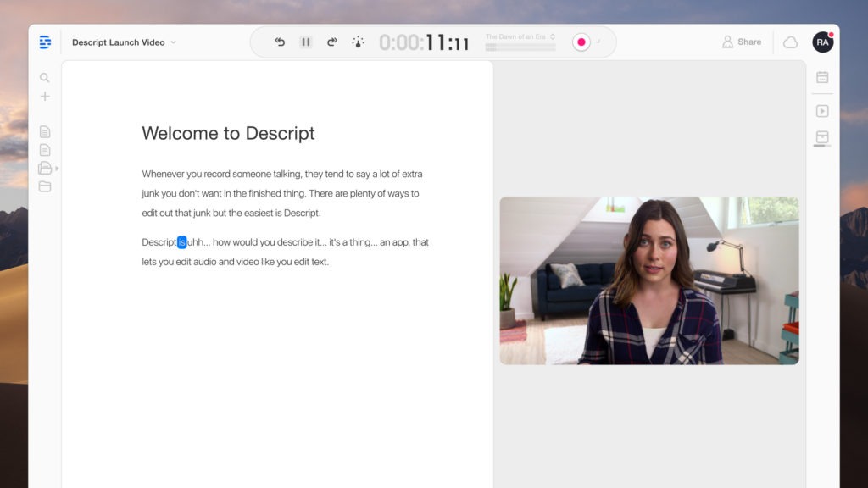
Task: Pause playback
Action: point(306,42)
